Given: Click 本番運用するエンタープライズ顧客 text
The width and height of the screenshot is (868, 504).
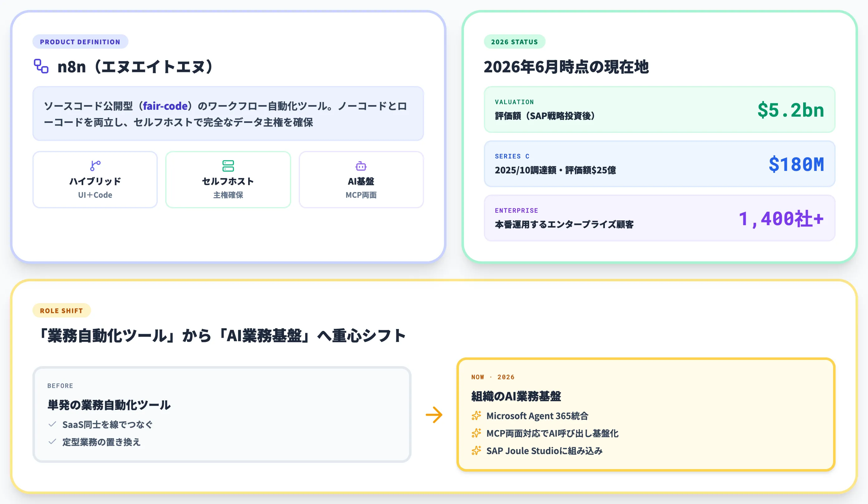Looking at the screenshot, I should tap(564, 224).
